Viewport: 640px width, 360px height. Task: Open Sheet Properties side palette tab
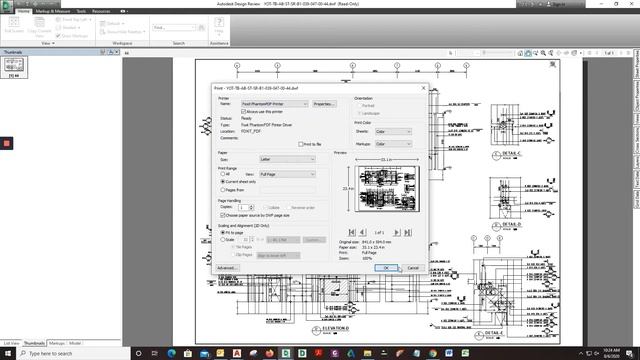tap(636, 64)
